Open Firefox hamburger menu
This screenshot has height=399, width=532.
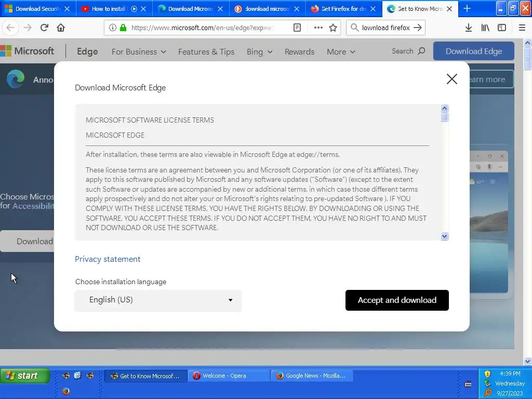pos(522,28)
